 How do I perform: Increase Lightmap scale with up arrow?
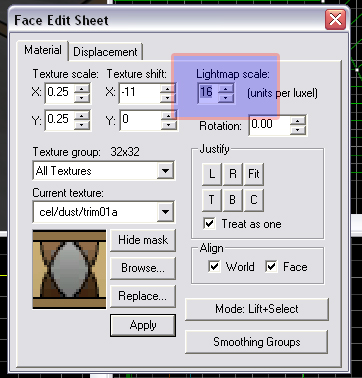(226, 89)
